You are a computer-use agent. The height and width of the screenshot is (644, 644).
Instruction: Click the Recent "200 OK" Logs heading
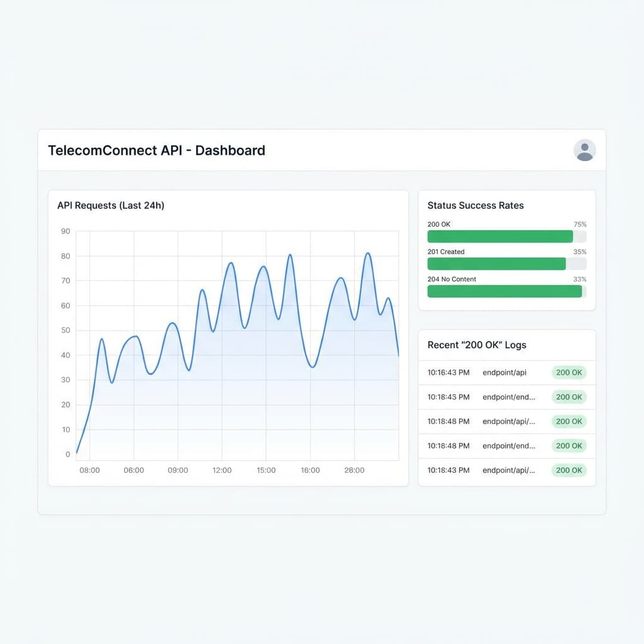[477, 345]
